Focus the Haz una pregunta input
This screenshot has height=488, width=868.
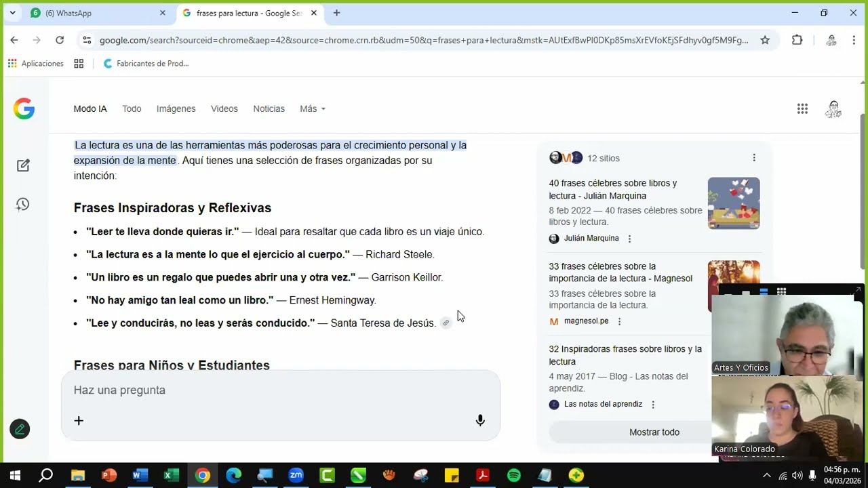pos(281,390)
